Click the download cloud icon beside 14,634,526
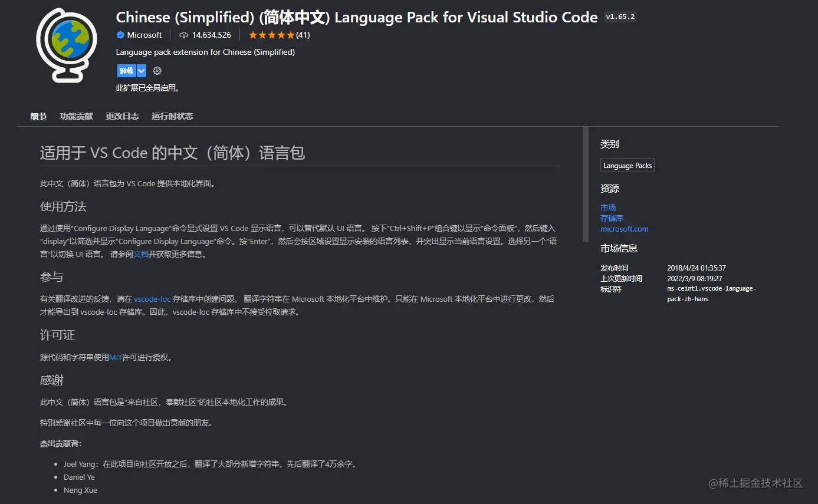 tap(183, 35)
